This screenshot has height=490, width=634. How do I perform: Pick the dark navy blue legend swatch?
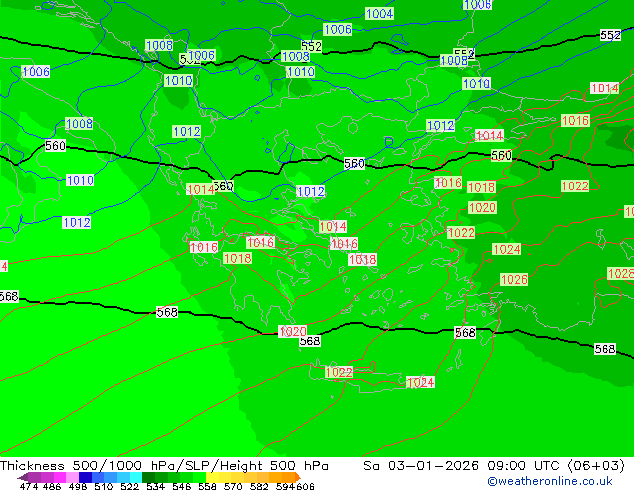[x=85, y=477]
